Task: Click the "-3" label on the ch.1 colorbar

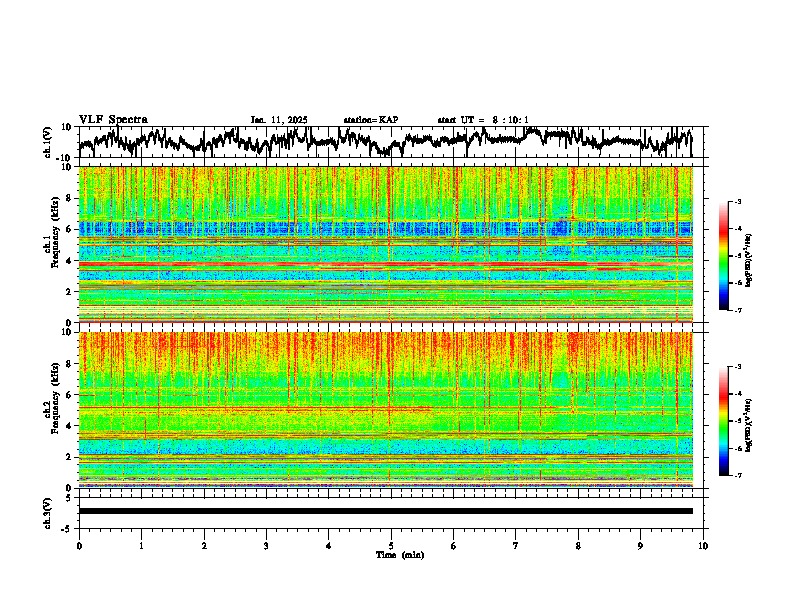Action: click(738, 202)
